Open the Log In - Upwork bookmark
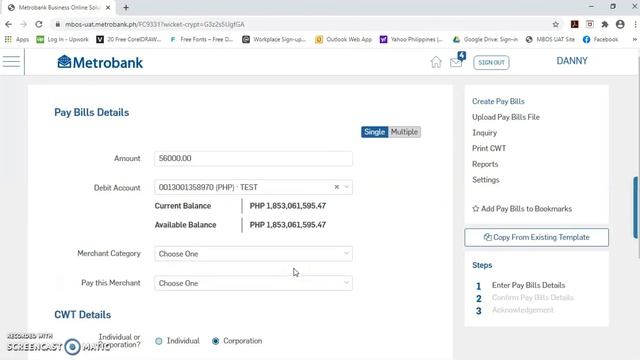 pos(62,39)
